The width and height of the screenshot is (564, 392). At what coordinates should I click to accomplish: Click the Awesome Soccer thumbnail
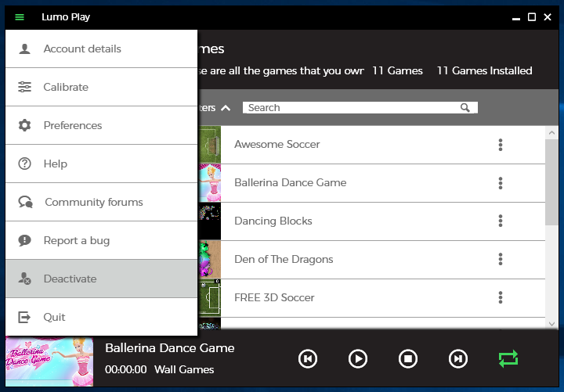pos(209,145)
